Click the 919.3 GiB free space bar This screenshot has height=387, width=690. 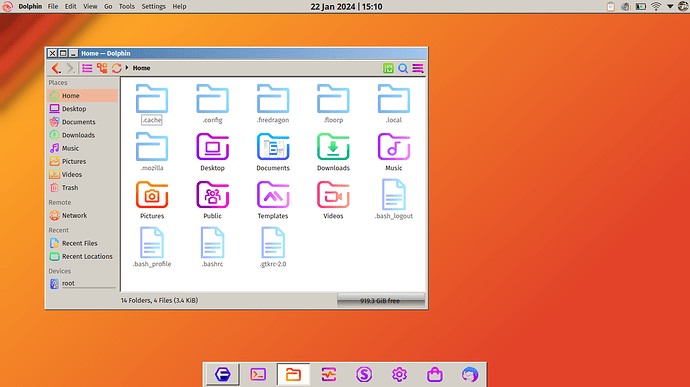pos(381,300)
